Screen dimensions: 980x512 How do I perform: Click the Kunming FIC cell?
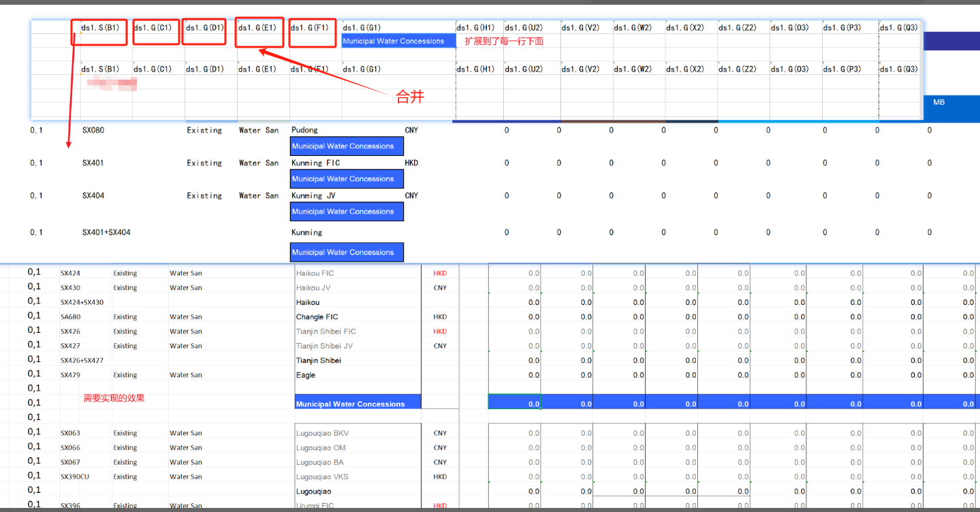(315, 163)
